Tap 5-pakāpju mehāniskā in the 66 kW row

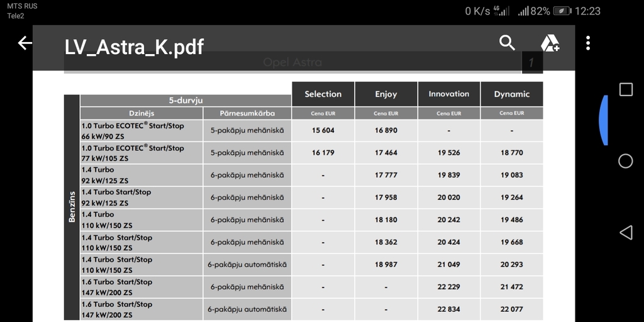[x=247, y=131]
